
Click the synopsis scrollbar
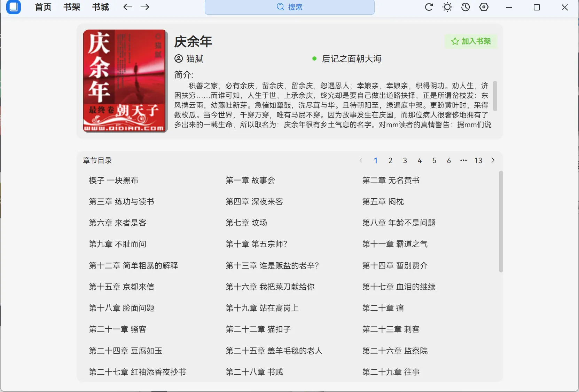coord(495,96)
